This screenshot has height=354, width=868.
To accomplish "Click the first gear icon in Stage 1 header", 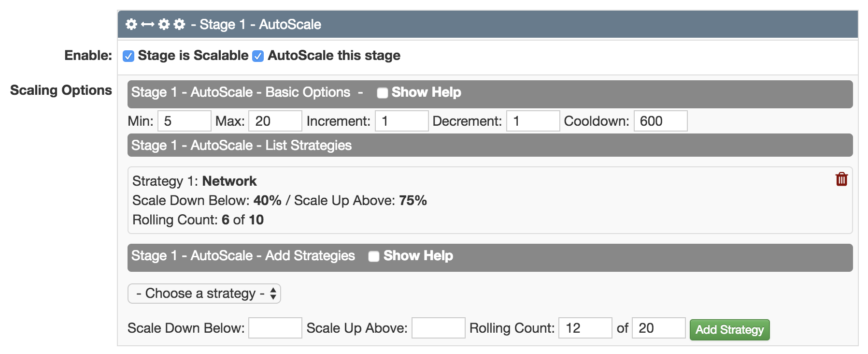I will tap(131, 24).
